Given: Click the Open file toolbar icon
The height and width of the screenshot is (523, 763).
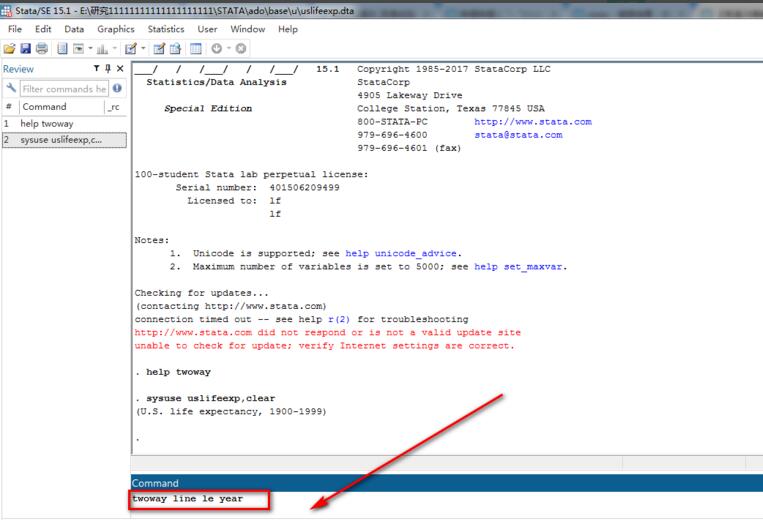Looking at the screenshot, I should [x=9, y=48].
